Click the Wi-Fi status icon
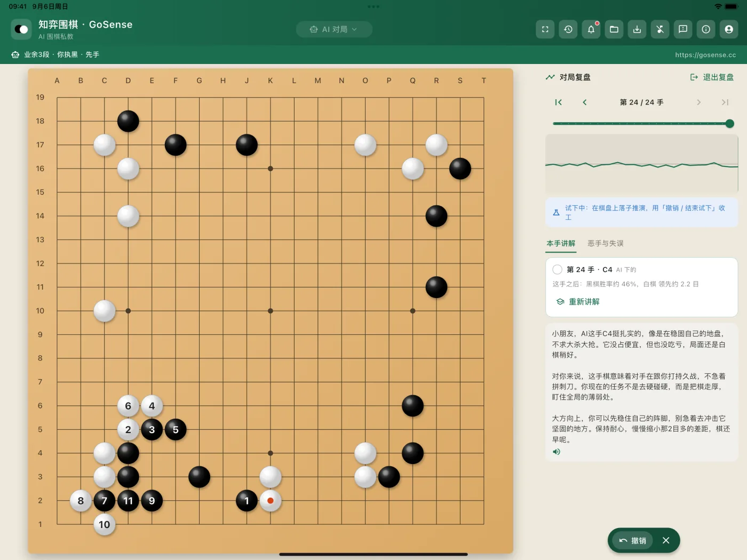The image size is (747, 560). (x=718, y=6)
